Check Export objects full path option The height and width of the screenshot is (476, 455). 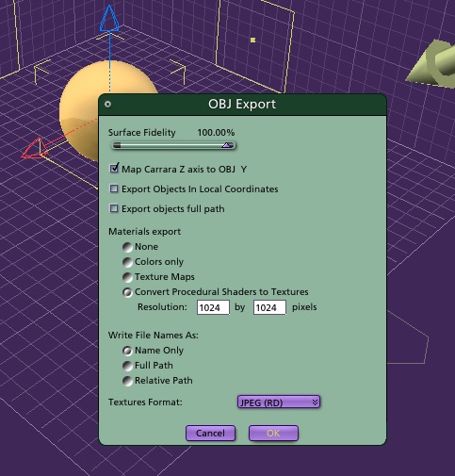(114, 208)
